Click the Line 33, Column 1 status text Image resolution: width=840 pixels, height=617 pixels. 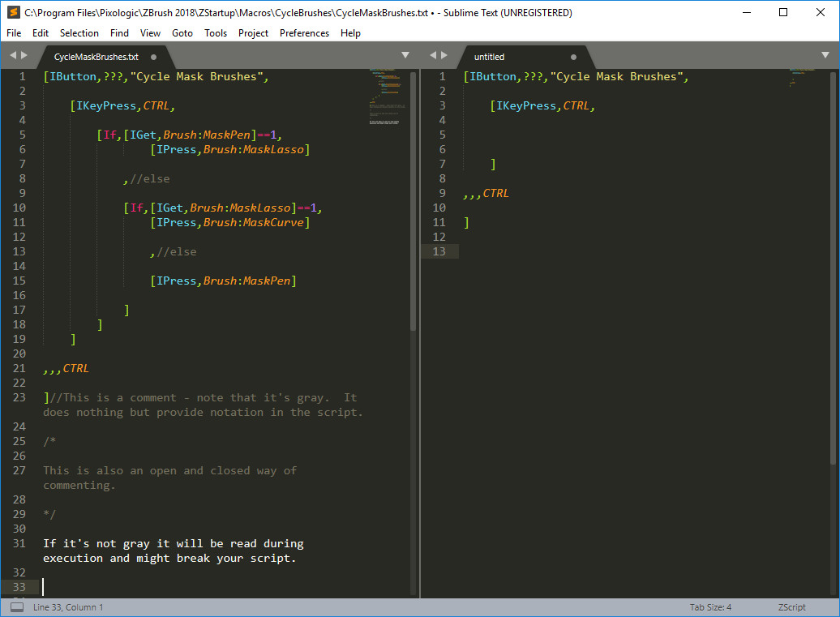coord(68,606)
